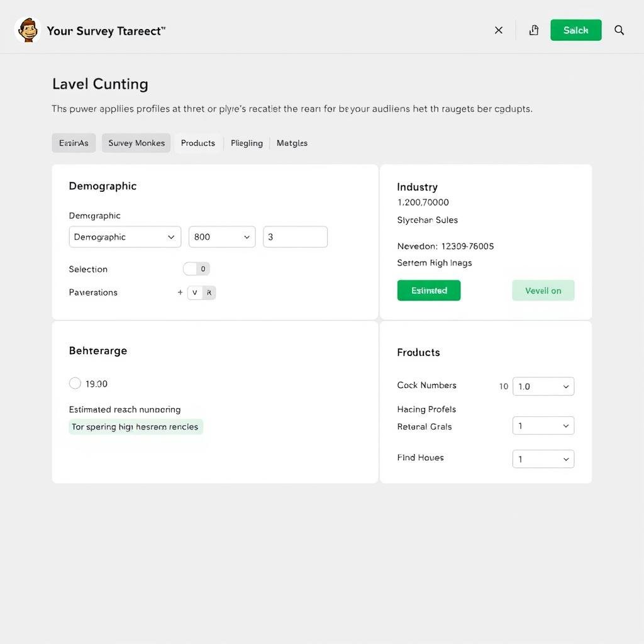Click the Veveil on button
Screen dimensions: 644x644
[x=543, y=290]
